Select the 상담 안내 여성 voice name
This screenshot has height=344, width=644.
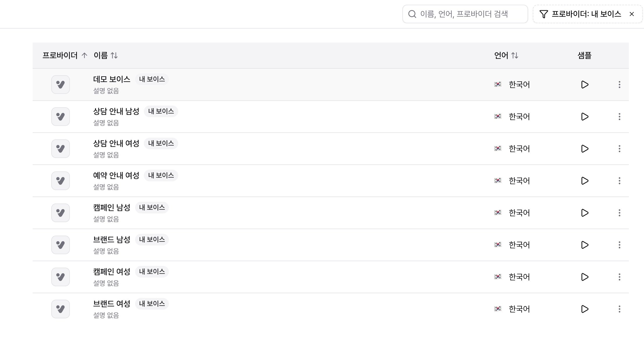point(116,143)
